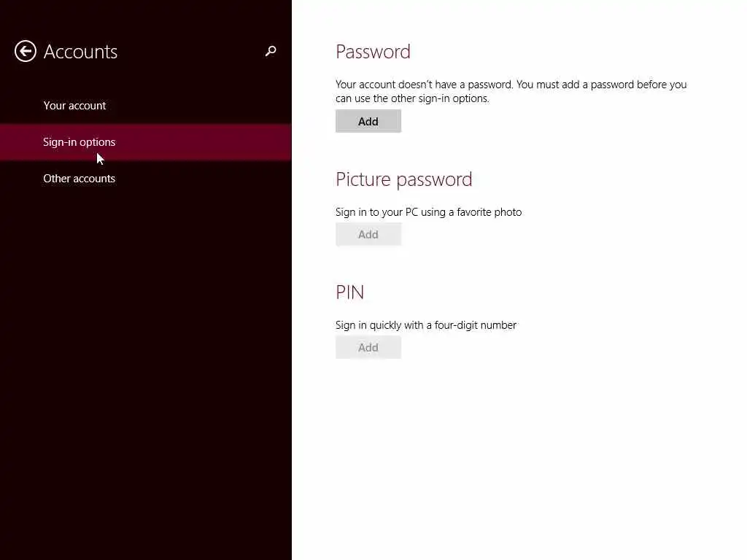This screenshot has width=747, height=560.
Task: Open search with the magnifier icon
Action: click(x=271, y=51)
